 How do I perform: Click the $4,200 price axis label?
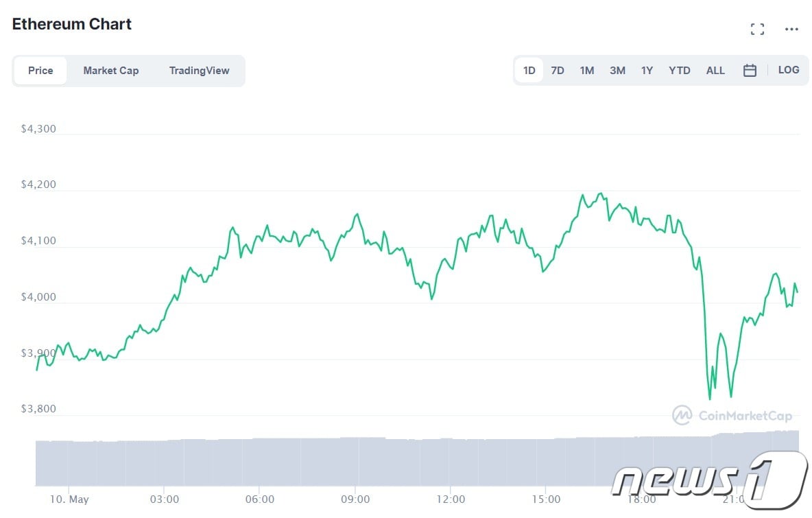39,185
